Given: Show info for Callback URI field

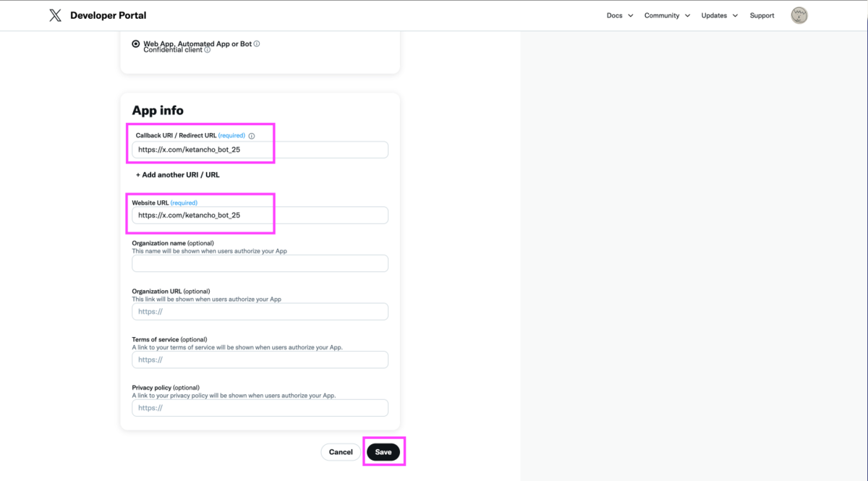Looking at the screenshot, I should (x=252, y=136).
